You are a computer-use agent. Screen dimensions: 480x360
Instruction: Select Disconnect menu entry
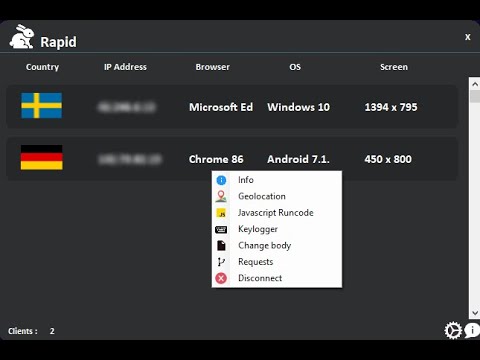click(x=277, y=278)
